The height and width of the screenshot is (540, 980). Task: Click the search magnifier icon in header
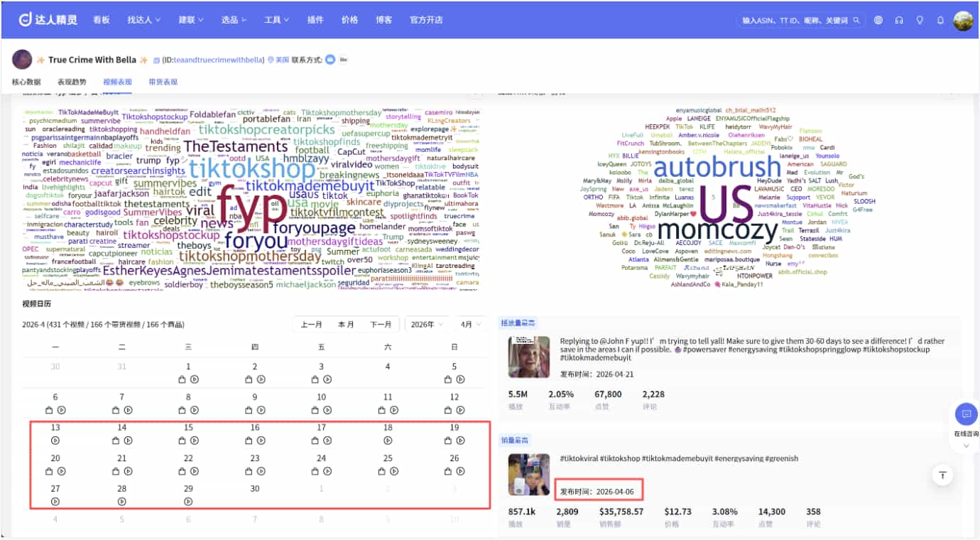[x=857, y=21]
